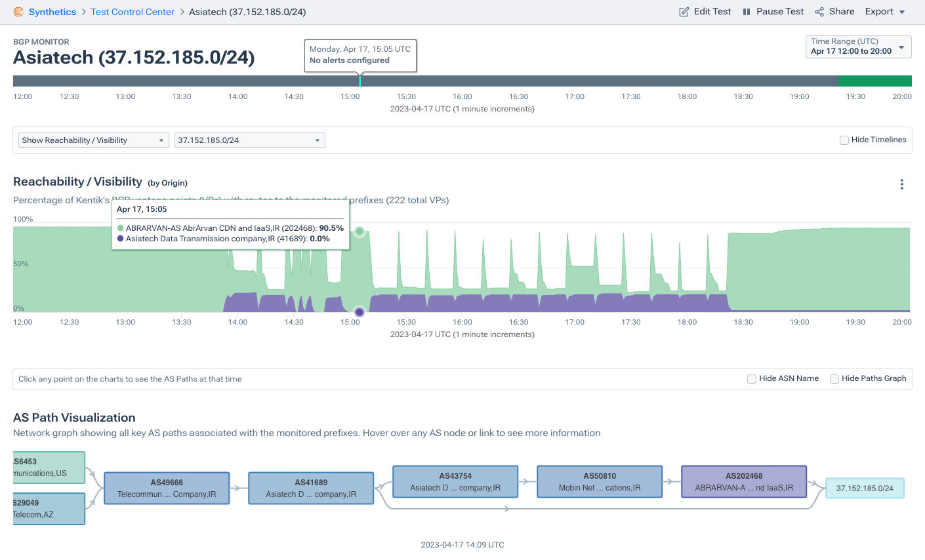Click the Share button label

click(842, 12)
